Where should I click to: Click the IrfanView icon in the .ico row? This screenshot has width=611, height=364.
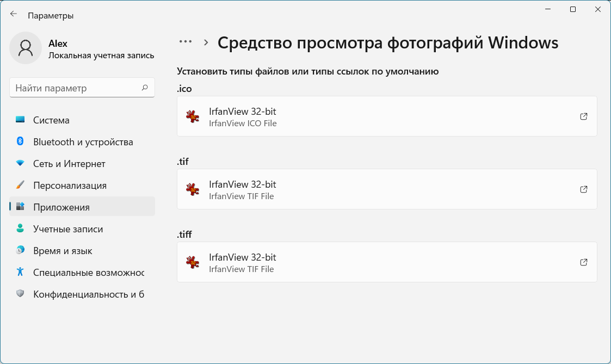coord(193,116)
